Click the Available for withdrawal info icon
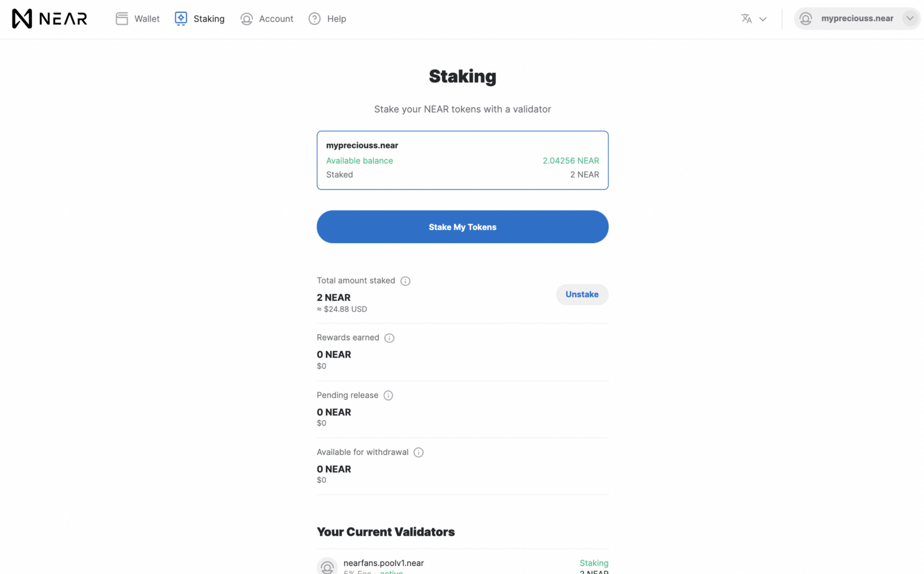The width and height of the screenshot is (924, 574). tap(418, 452)
